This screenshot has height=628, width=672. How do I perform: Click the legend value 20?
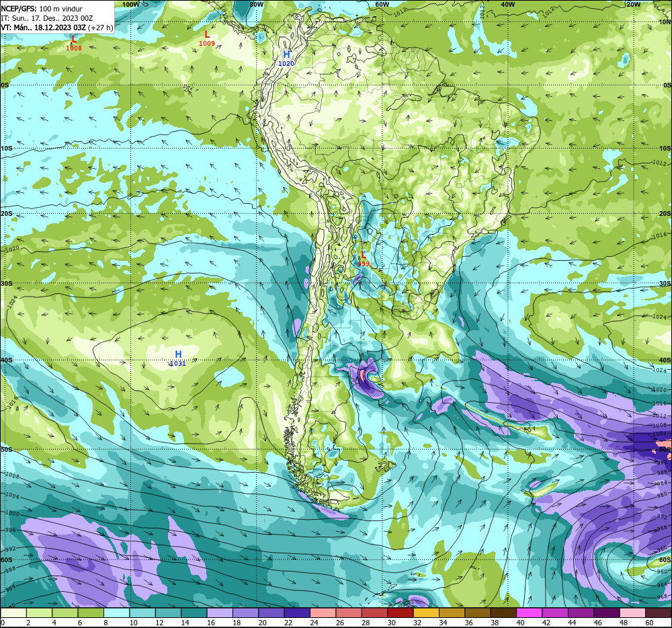[262, 623]
